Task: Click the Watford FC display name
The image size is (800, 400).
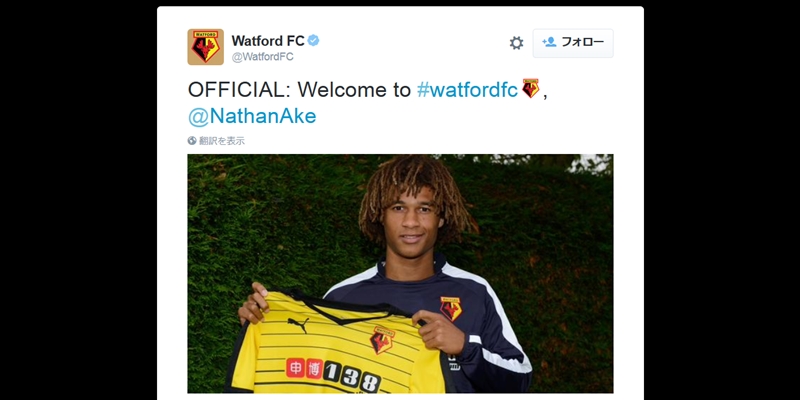Action: pos(268,41)
